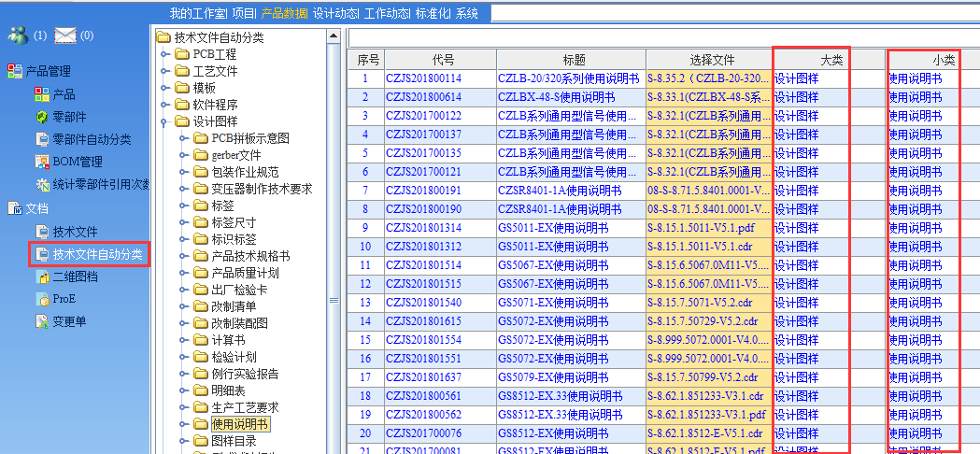Open document link CZJS201800114

423,78
